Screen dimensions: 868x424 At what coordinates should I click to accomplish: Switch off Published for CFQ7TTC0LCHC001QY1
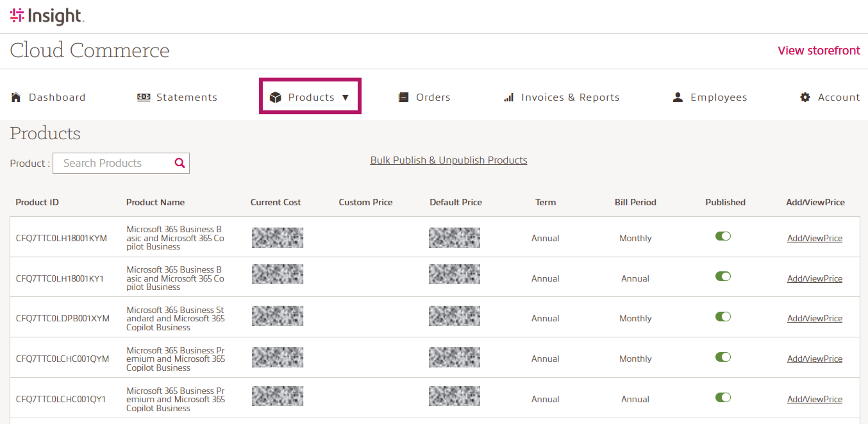coord(723,398)
